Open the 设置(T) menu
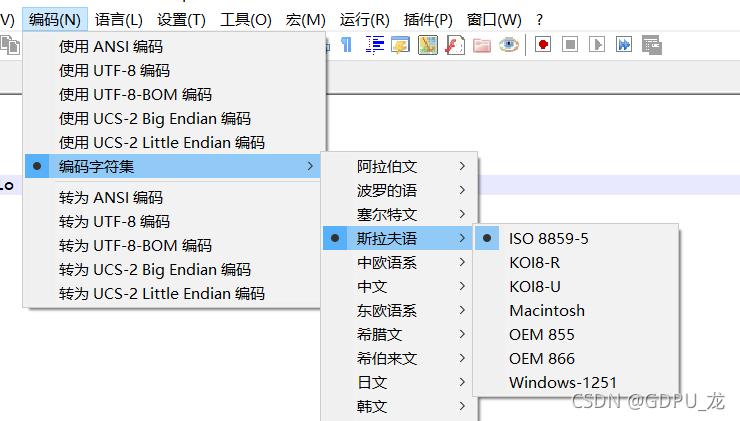The height and width of the screenshot is (421, 740). coord(181,20)
